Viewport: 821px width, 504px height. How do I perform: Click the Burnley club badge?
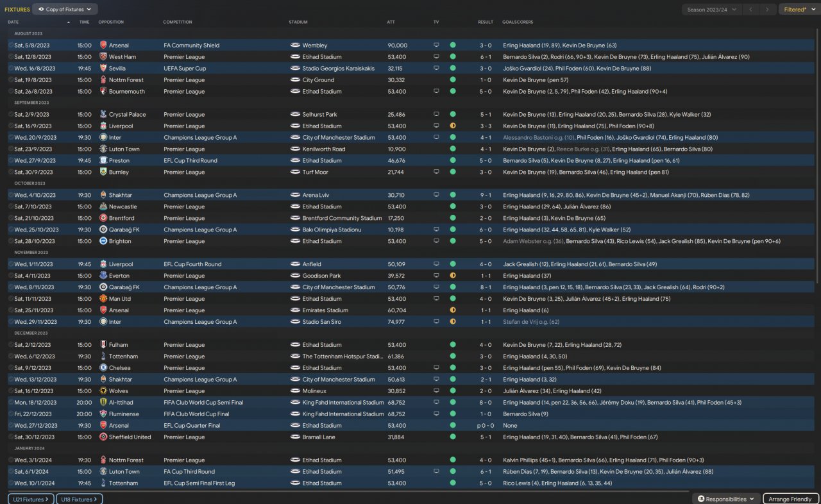click(x=103, y=172)
